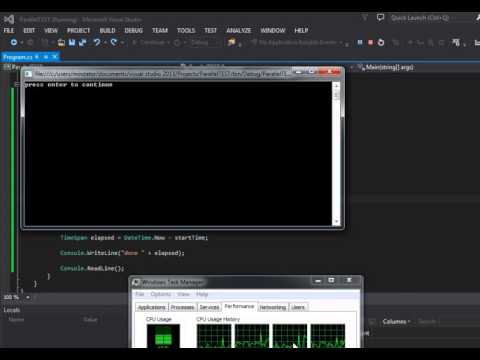Open the feedback speech bubble icon
This screenshot has width=480, height=360.
point(380,17)
